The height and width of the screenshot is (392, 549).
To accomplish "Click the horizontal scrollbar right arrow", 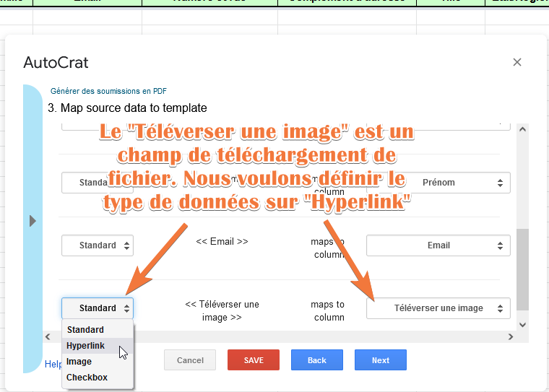I will [x=511, y=336].
